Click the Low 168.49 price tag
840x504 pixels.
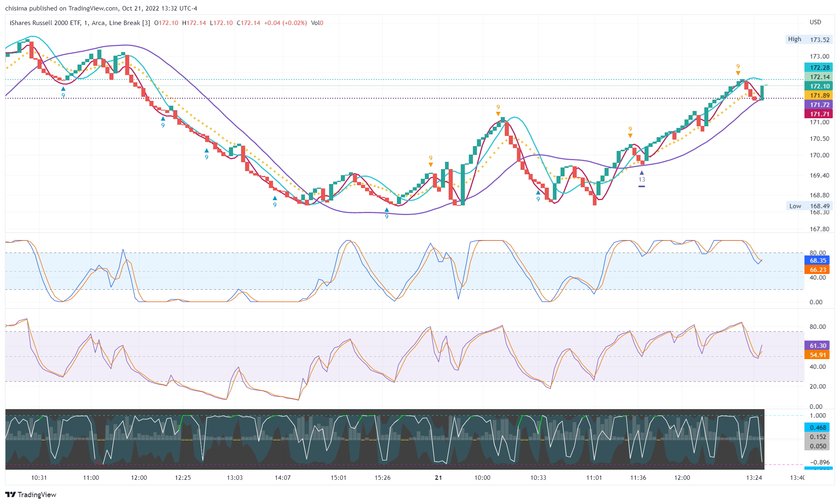point(810,206)
